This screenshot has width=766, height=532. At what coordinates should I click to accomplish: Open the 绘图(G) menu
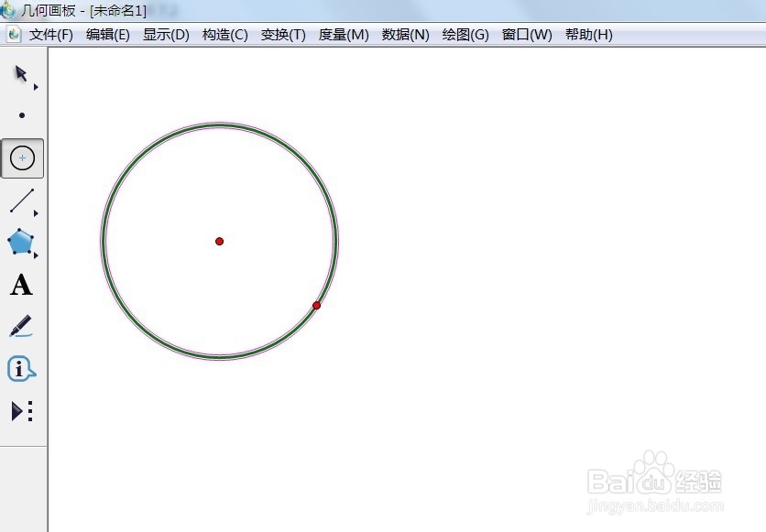[465, 35]
